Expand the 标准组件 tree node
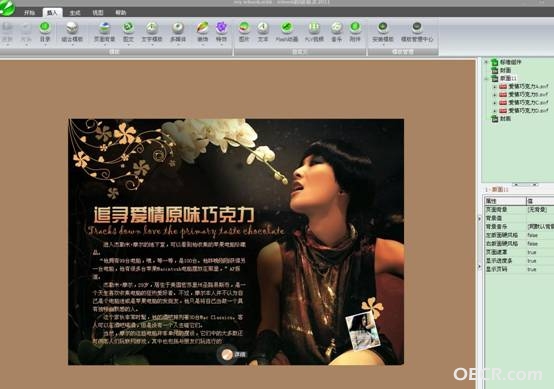 point(486,62)
